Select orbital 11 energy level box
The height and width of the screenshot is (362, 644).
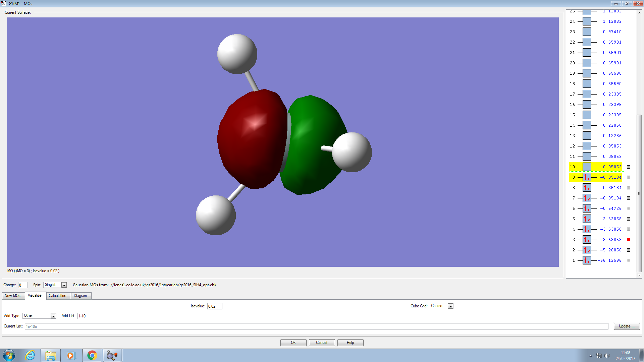[x=587, y=157]
